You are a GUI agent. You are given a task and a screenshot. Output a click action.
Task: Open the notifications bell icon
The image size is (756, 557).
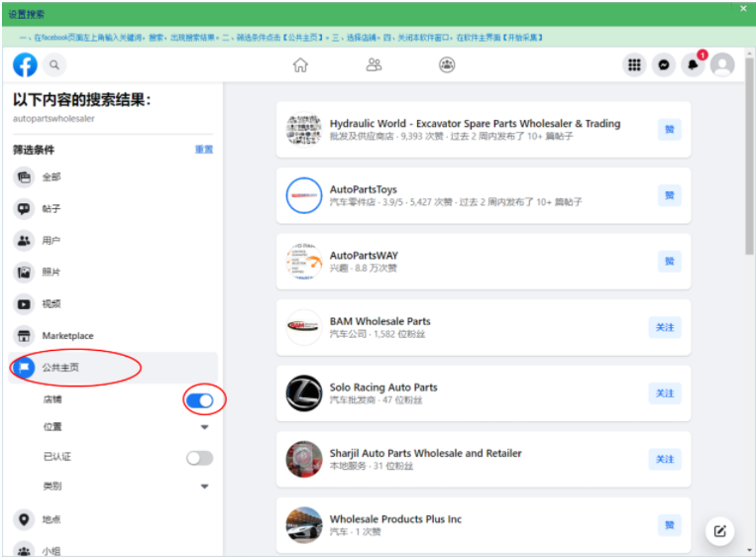(693, 64)
